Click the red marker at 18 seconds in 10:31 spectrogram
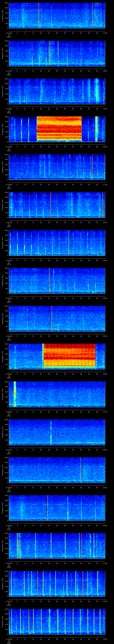114x644 pixels. (38, 584)
